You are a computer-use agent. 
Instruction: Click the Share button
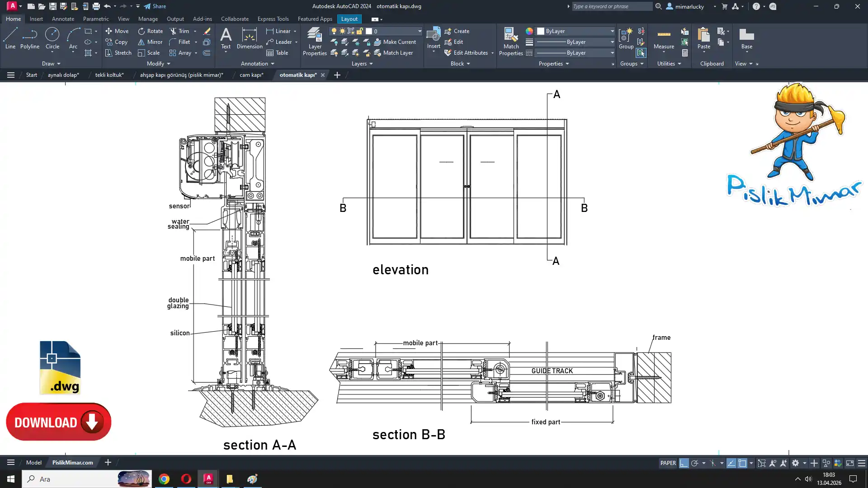(x=155, y=6)
